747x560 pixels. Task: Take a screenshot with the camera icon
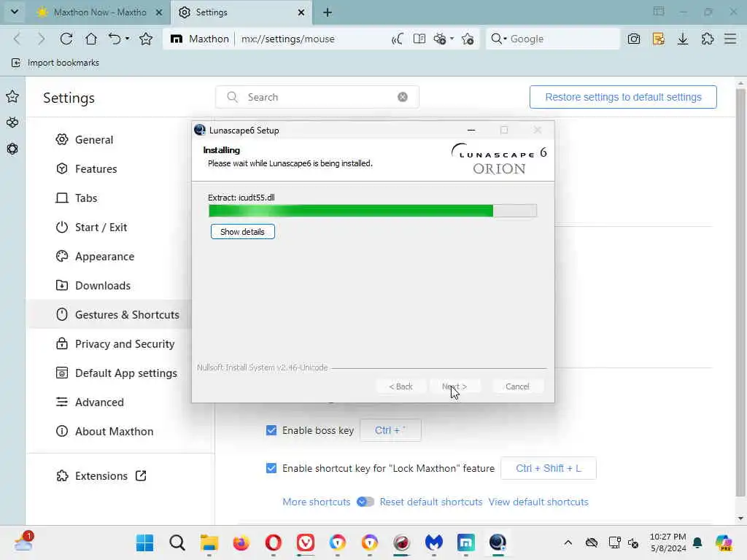[634, 39]
